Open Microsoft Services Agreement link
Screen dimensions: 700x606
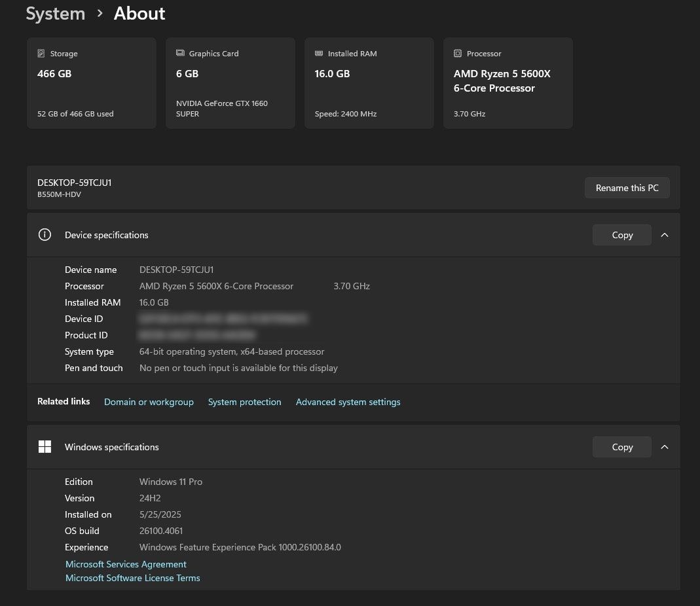[126, 564]
